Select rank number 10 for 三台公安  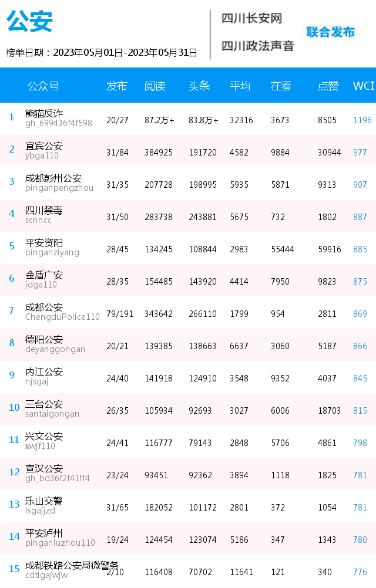(x=14, y=407)
